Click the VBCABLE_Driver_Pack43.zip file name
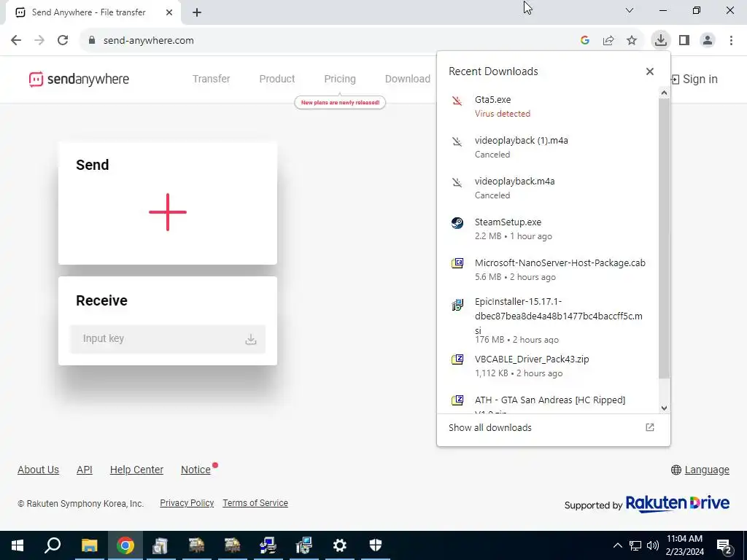747x560 pixels. pyautogui.click(x=532, y=359)
